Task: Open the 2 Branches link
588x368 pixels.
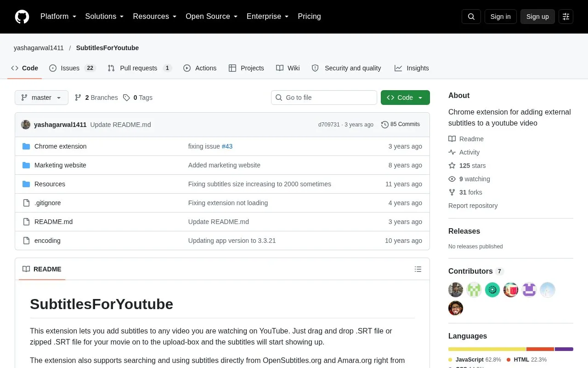Action: click(x=96, y=98)
